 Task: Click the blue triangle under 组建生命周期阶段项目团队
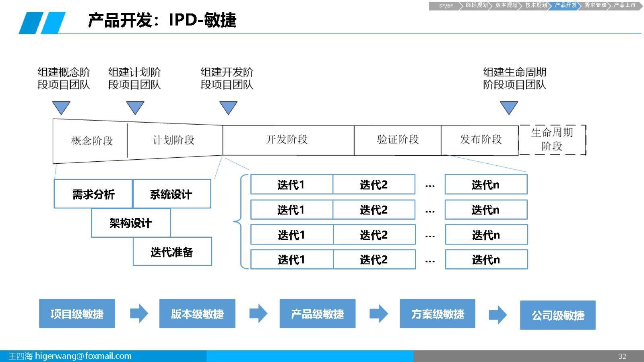point(510,107)
